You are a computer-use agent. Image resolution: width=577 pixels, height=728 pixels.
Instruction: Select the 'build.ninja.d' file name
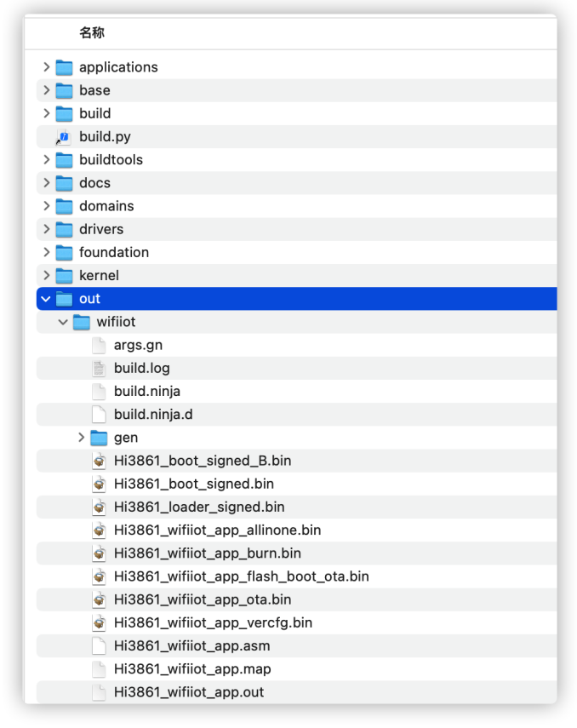click(153, 415)
